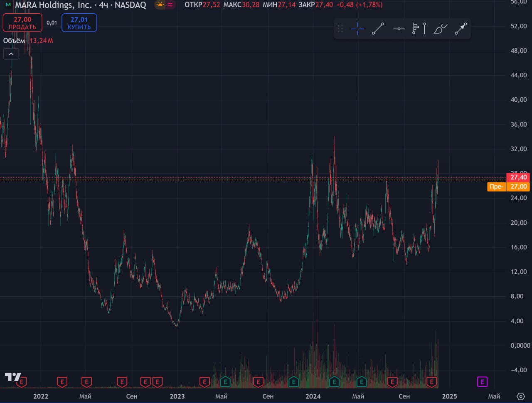The width and height of the screenshot is (532, 403).
Task: Click the ОТКР 27,52 open value
Action: [202, 5]
